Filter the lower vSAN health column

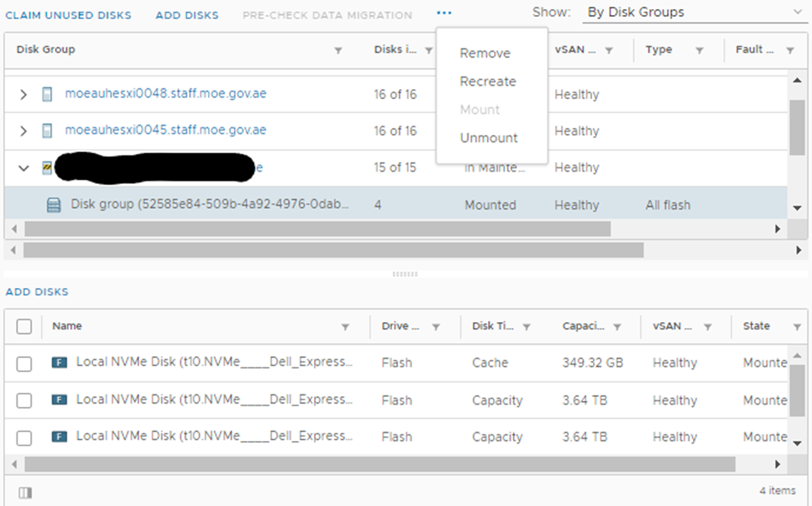[x=708, y=327]
